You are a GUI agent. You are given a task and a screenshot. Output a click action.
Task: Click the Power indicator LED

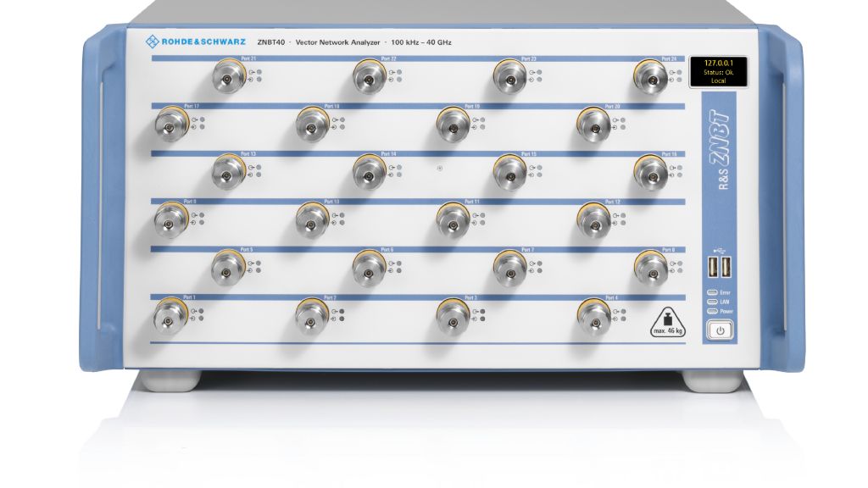click(x=713, y=311)
